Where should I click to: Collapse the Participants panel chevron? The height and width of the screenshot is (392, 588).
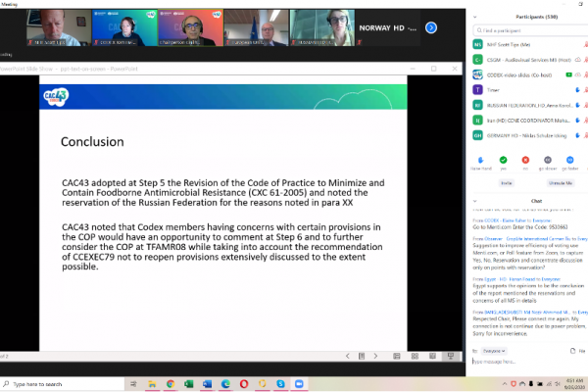(473, 17)
